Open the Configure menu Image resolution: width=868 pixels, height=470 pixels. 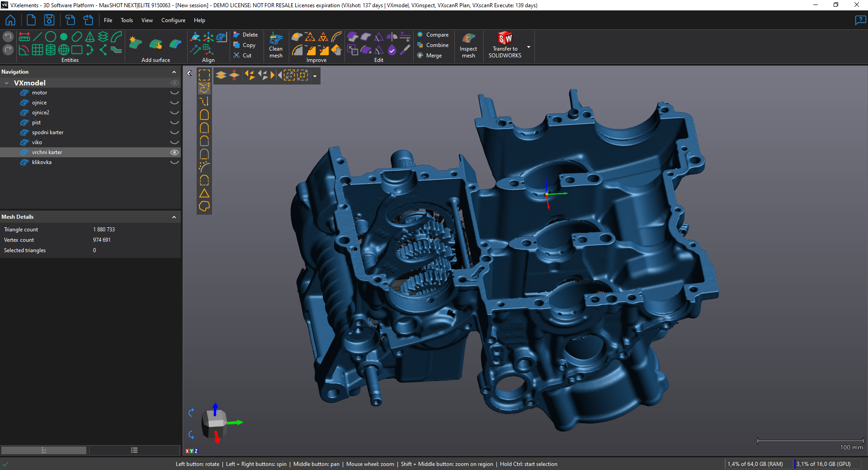[173, 20]
